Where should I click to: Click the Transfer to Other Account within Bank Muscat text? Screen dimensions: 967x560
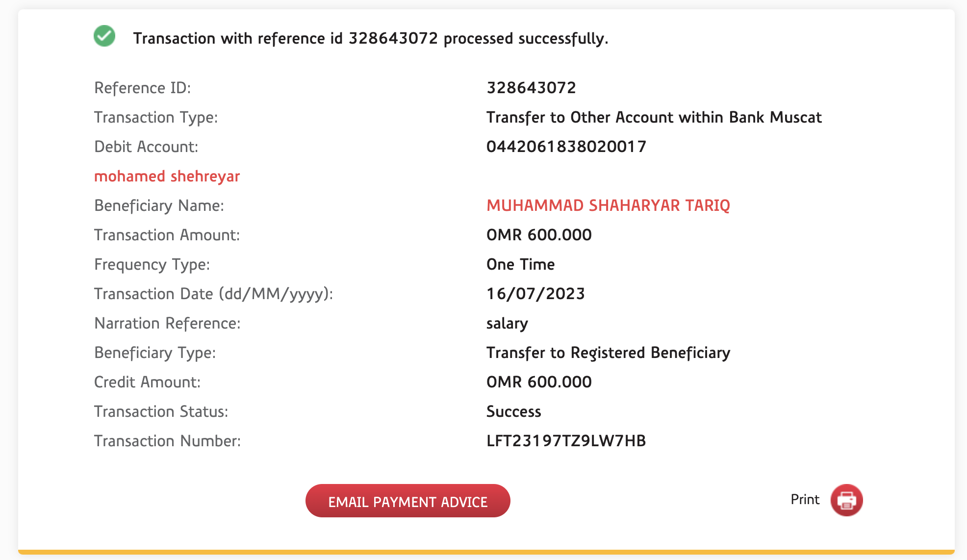coord(654,117)
